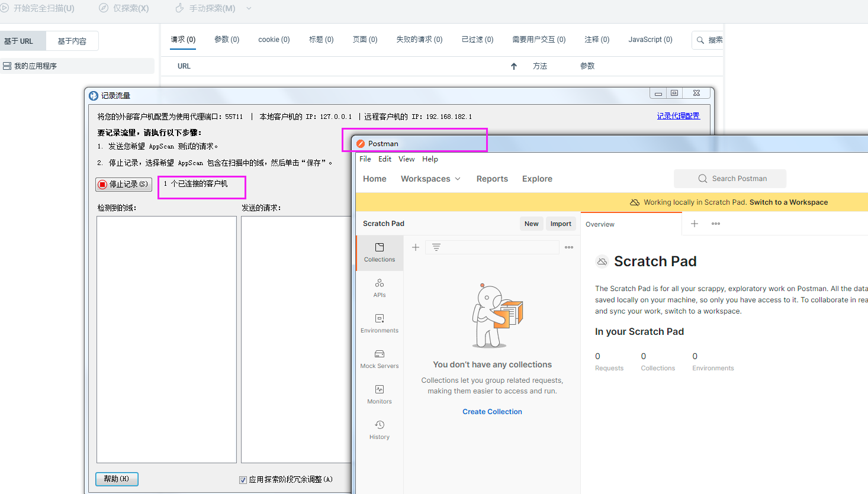Click 停止记录 button
The width and height of the screenshot is (868, 494).
pyautogui.click(x=124, y=185)
